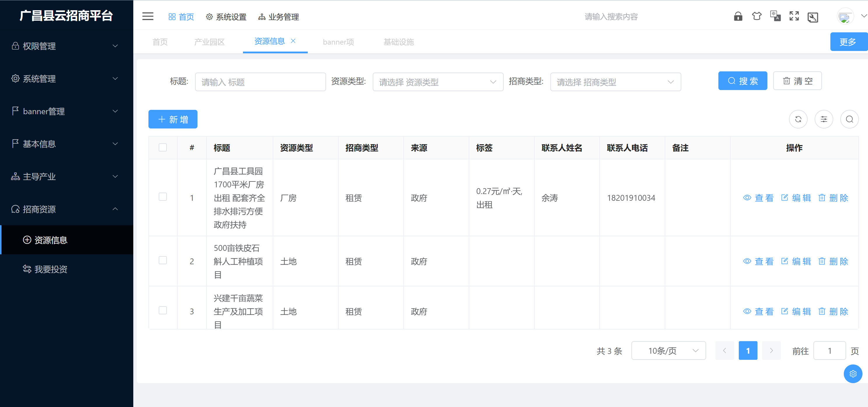Screen dimensions: 868x407
Task: Go to the next page arrow
Action: point(771,350)
